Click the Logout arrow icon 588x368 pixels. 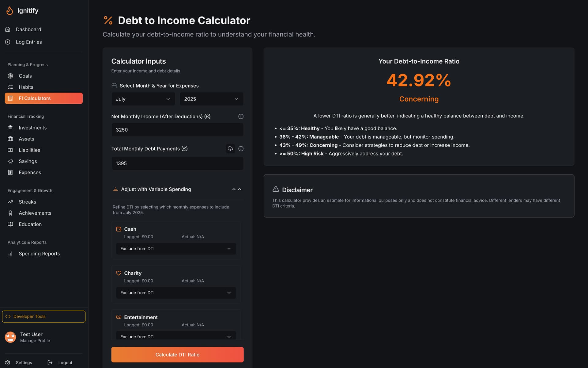(x=50, y=362)
